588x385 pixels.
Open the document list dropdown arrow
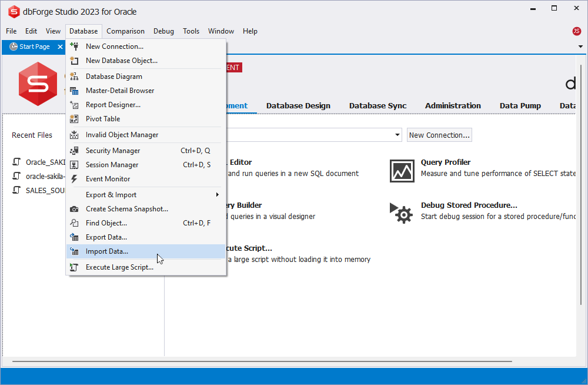point(581,47)
